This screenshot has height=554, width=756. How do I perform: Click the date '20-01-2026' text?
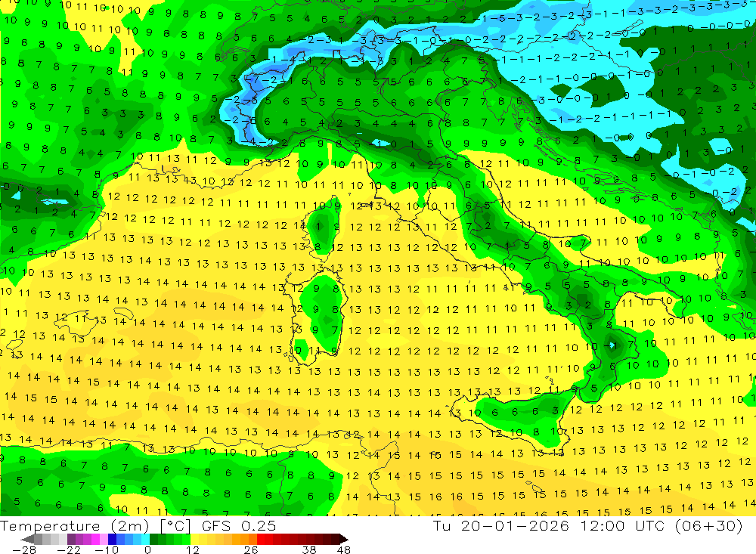[x=515, y=525]
